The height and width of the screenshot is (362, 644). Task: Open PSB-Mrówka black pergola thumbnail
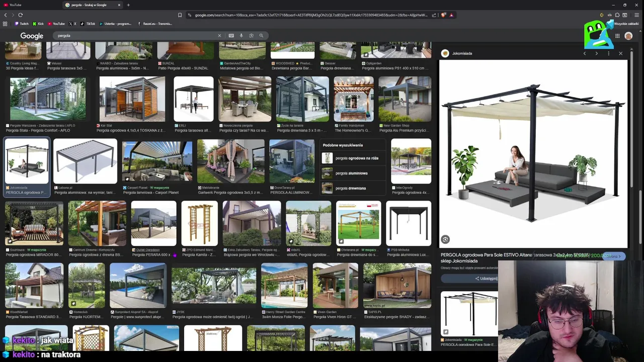409,223
